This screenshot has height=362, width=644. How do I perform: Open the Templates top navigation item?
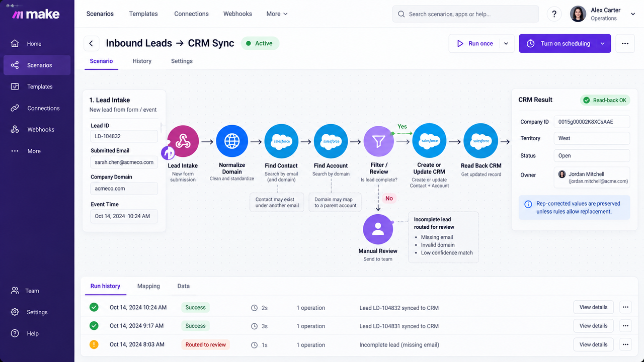click(x=143, y=14)
